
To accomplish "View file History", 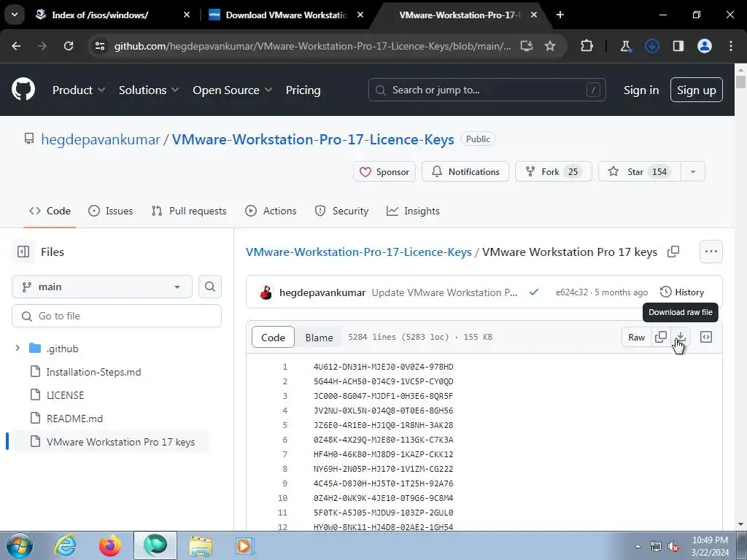I will 682,292.
